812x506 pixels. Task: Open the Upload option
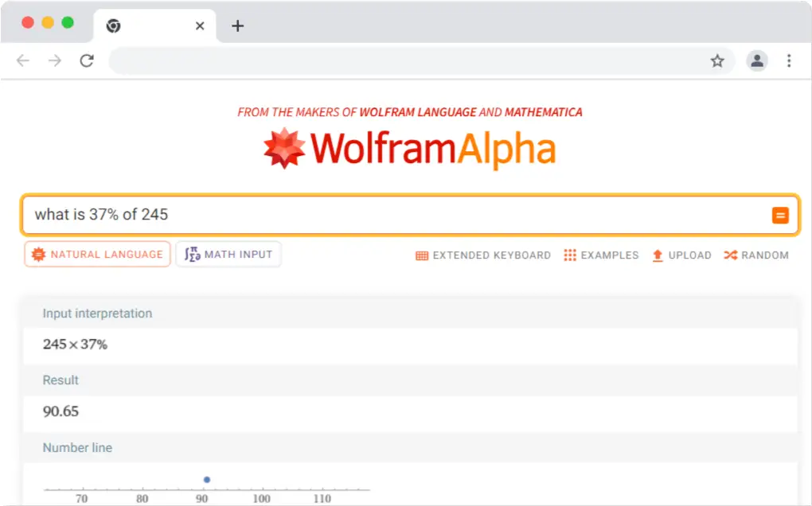[681, 255]
